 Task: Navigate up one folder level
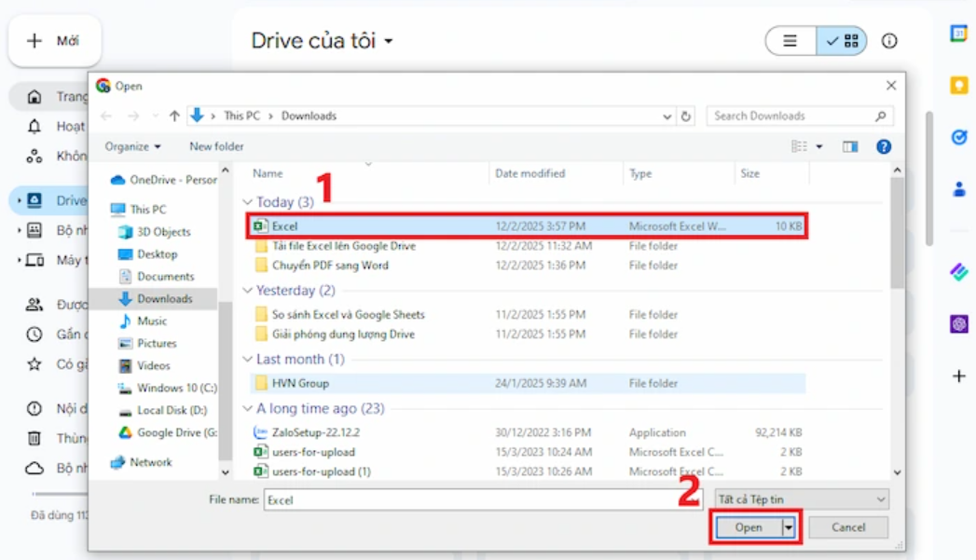(x=176, y=116)
